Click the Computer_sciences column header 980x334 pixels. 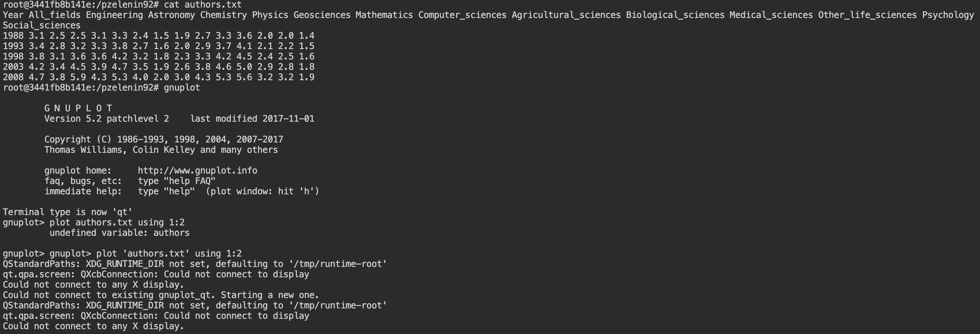[462, 15]
